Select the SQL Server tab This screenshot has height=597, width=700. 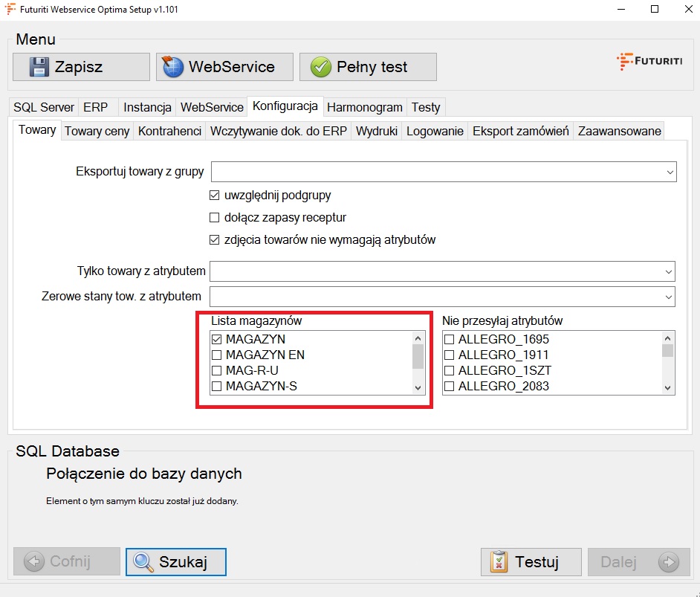pos(44,107)
